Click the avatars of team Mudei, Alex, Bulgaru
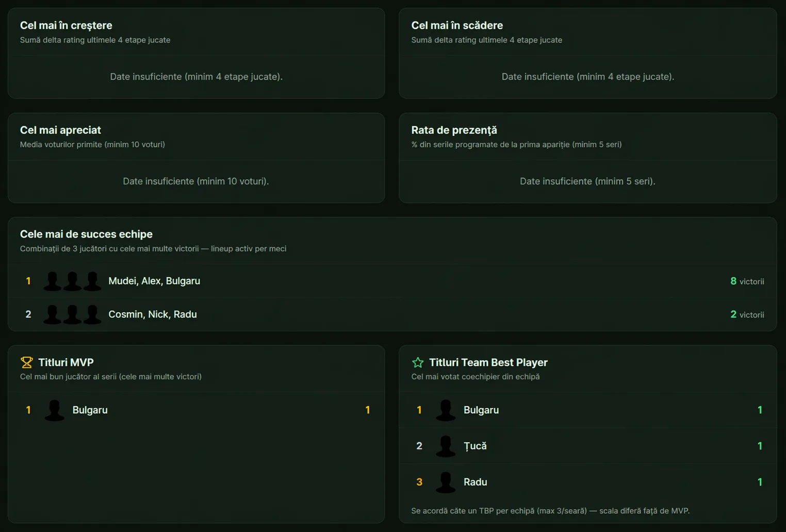 click(72, 281)
